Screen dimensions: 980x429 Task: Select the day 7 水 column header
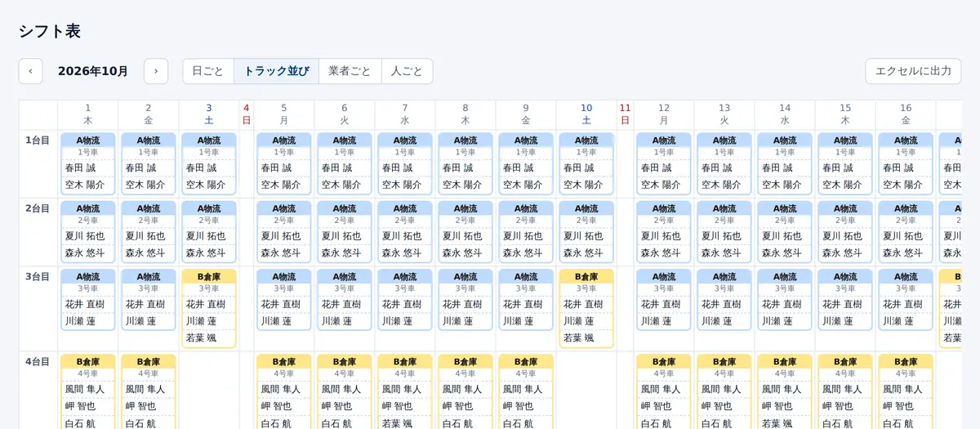[x=405, y=114]
